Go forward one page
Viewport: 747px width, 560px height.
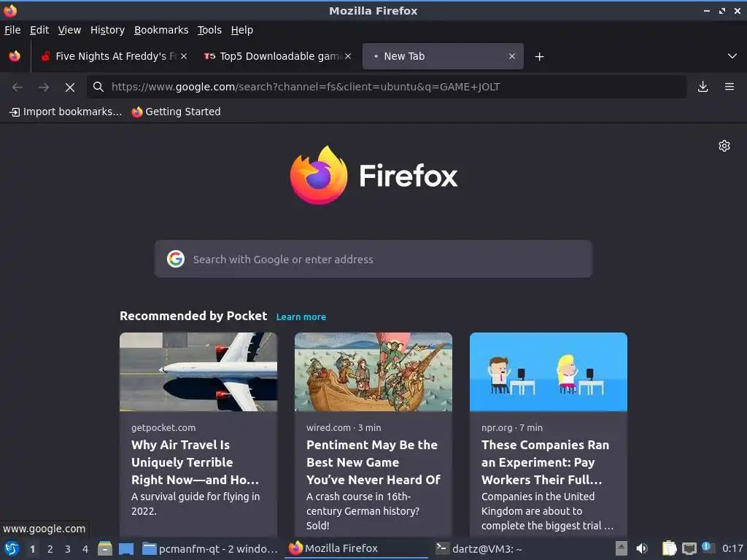click(44, 87)
